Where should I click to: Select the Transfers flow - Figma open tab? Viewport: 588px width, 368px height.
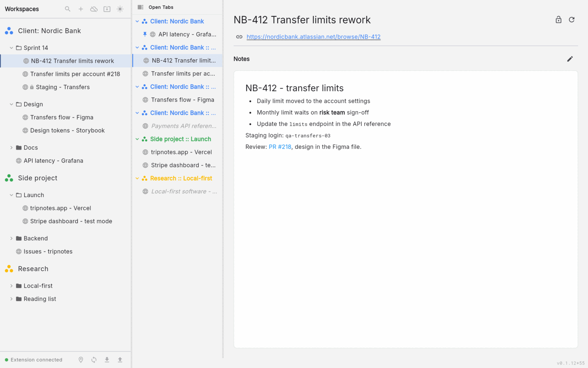click(178, 100)
